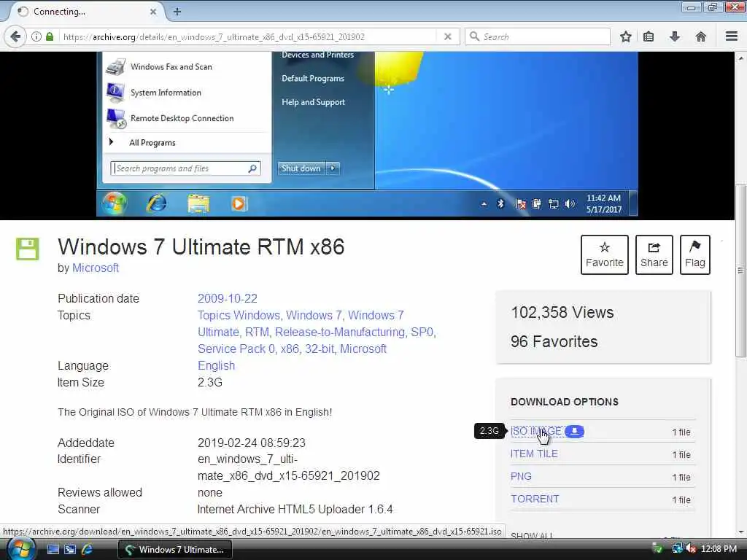Click the green padlock security icon

tap(50, 36)
